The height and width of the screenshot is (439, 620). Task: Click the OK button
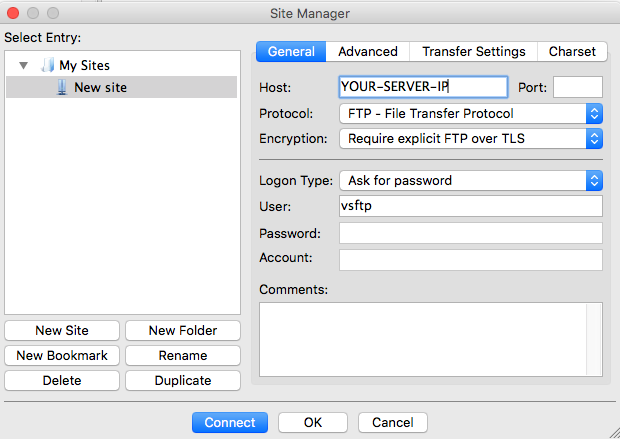point(313,422)
